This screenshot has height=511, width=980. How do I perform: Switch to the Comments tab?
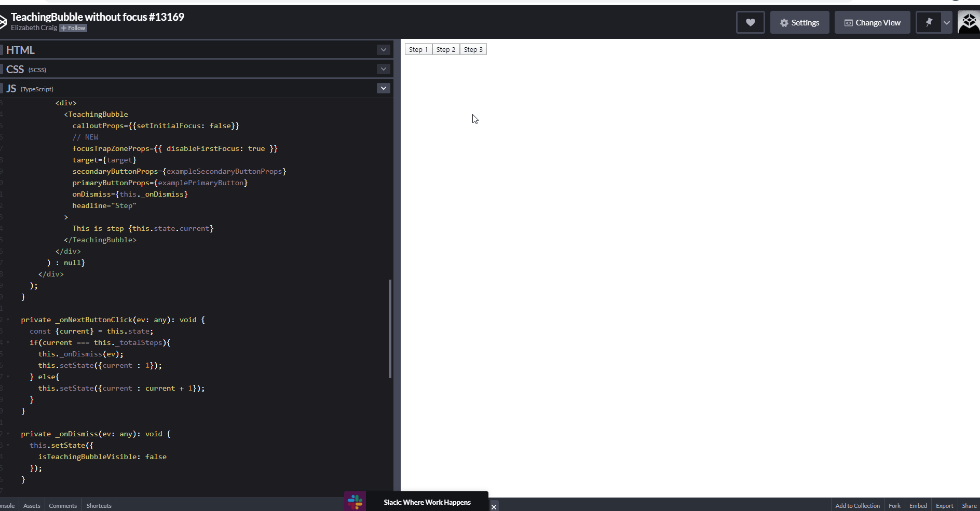click(62, 505)
